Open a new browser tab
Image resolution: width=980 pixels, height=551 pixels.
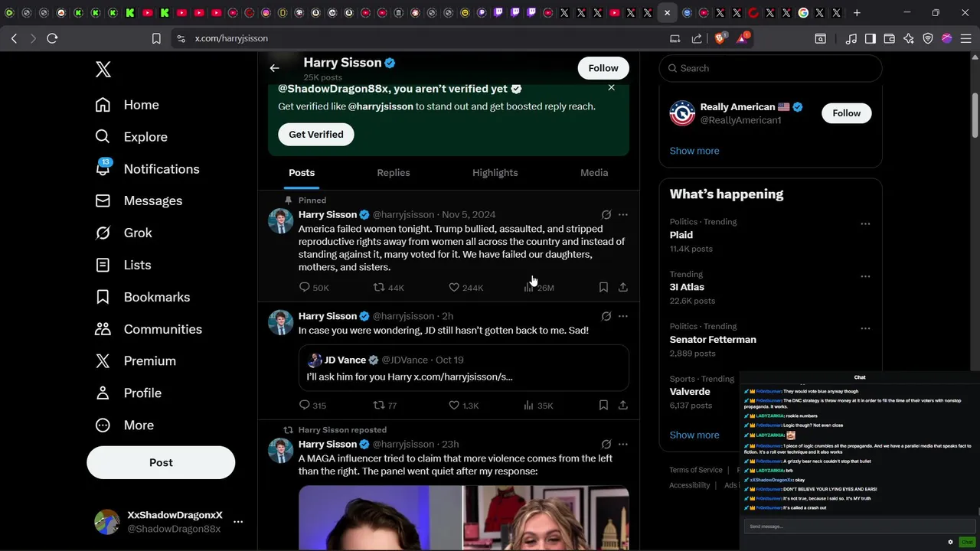[x=857, y=13]
